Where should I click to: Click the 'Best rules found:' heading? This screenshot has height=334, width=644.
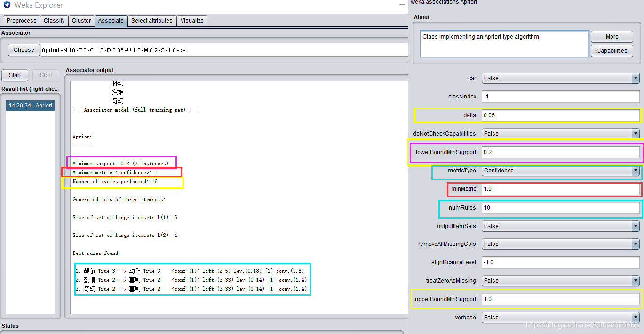[96, 253]
